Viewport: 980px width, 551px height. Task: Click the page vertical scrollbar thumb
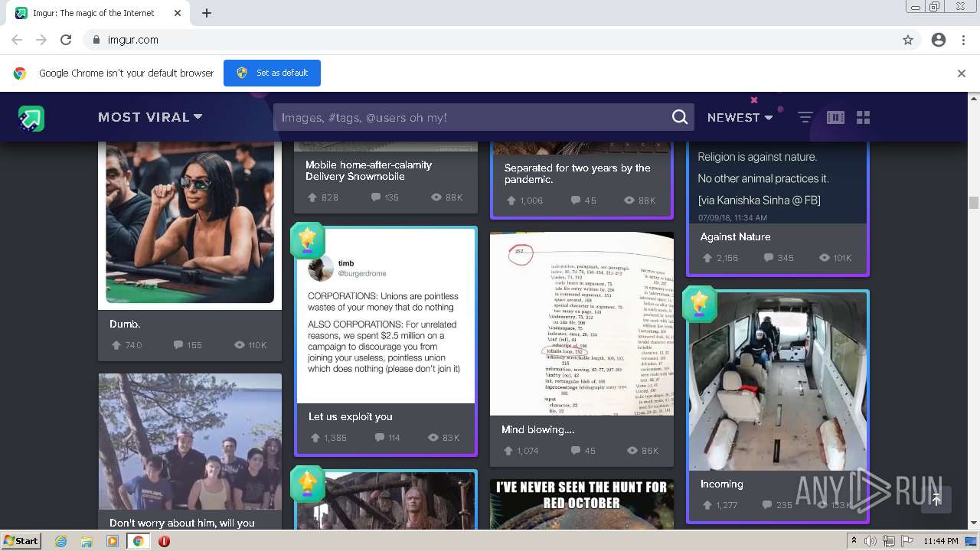click(974, 202)
